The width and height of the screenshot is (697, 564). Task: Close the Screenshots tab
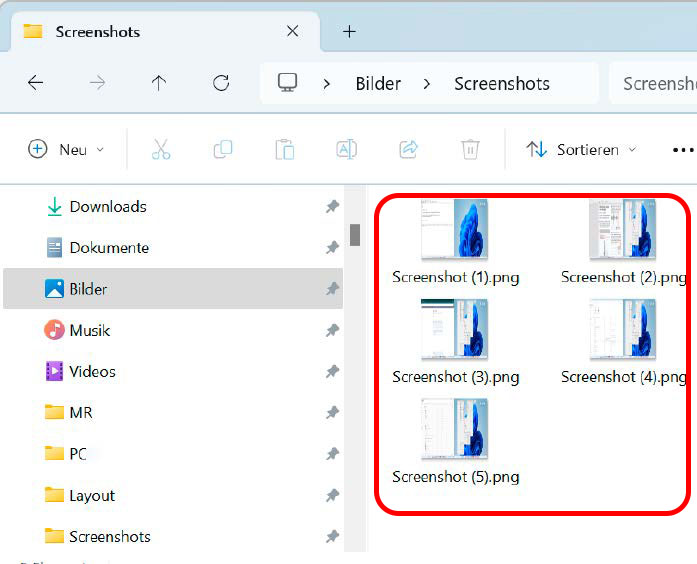tap(292, 32)
